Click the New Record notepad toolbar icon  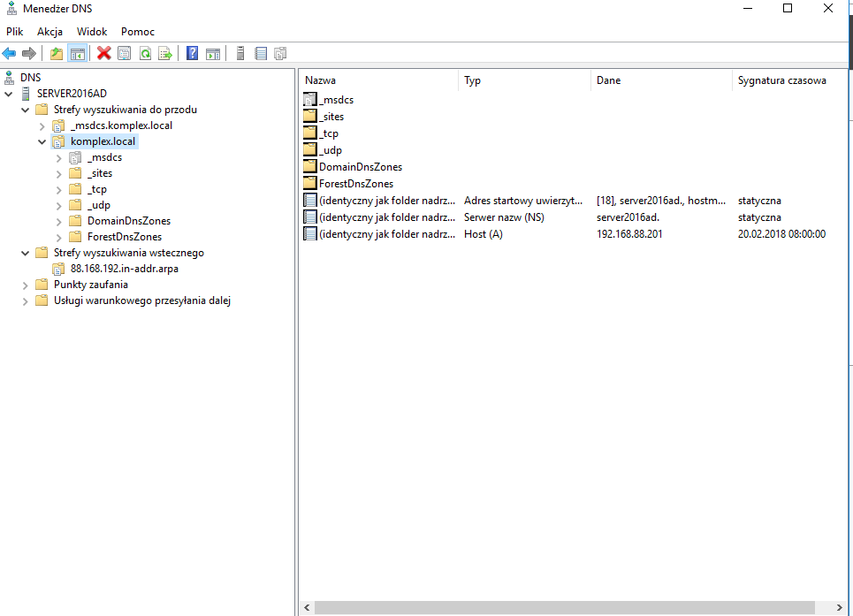pyautogui.click(x=261, y=53)
